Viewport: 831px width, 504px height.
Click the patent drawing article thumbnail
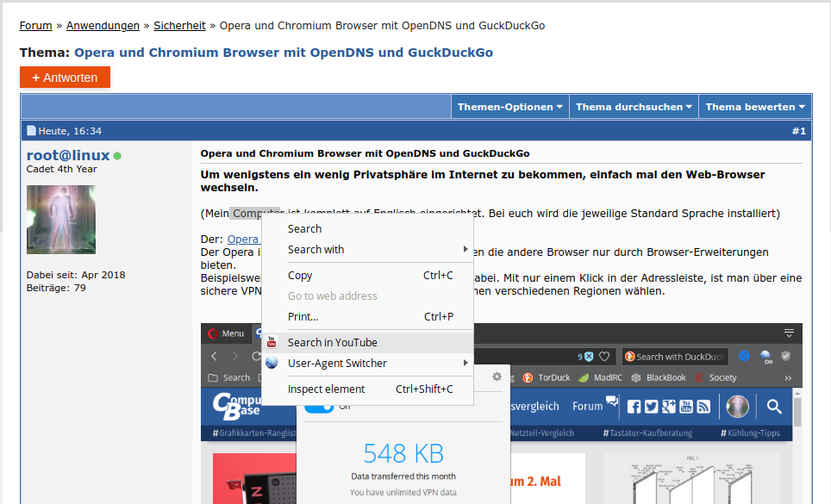[691, 479]
